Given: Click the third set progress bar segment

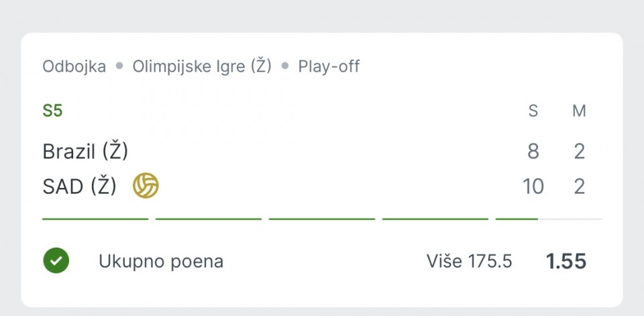Looking at the screenshot, I should (322, 219).
